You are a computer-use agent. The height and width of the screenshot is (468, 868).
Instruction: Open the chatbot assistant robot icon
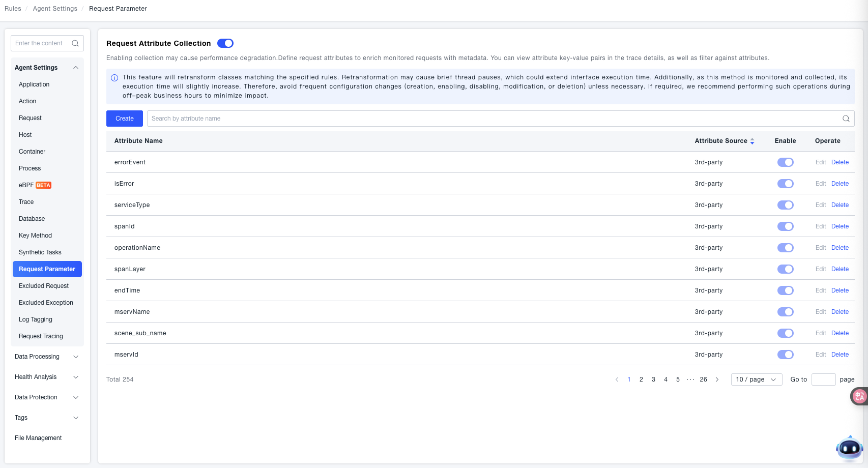click(x=849, y=448)
